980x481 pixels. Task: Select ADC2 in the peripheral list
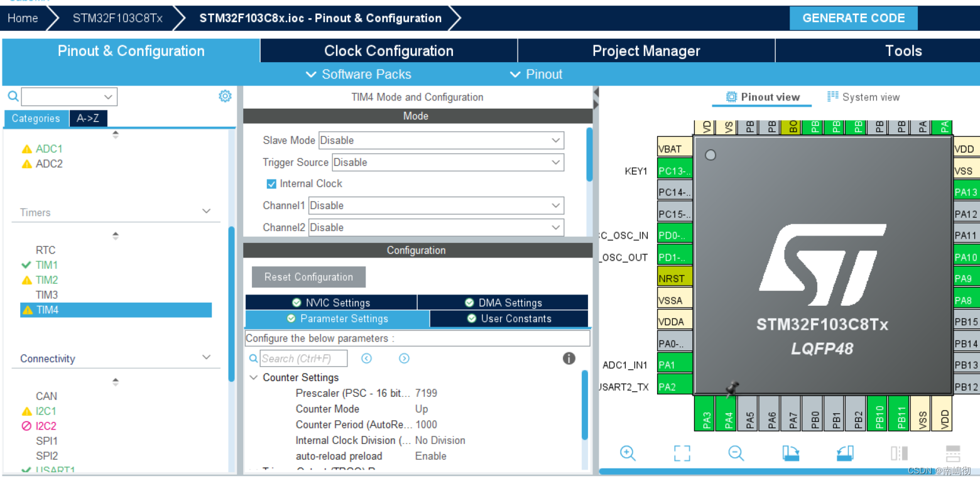49,164
